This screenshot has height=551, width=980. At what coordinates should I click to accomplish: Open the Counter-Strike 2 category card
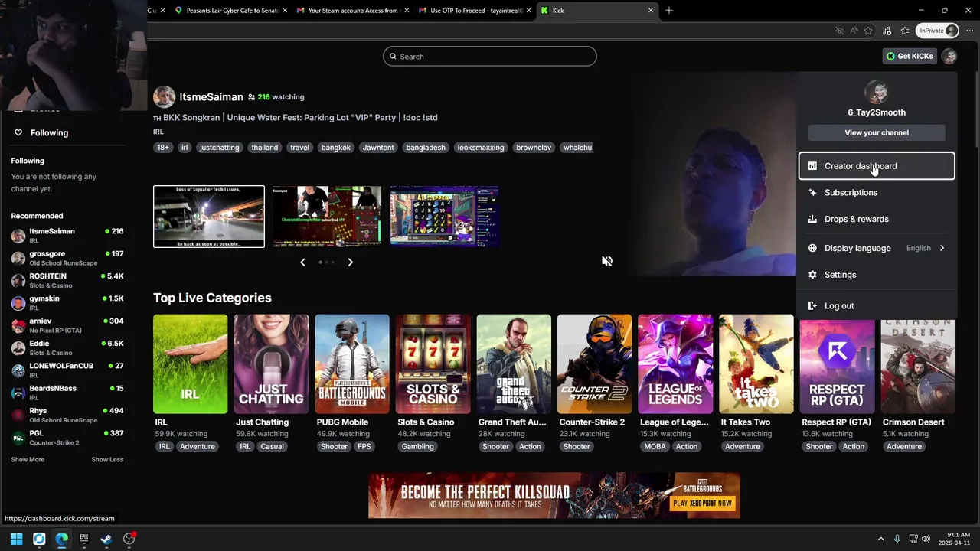pos(594,364)
